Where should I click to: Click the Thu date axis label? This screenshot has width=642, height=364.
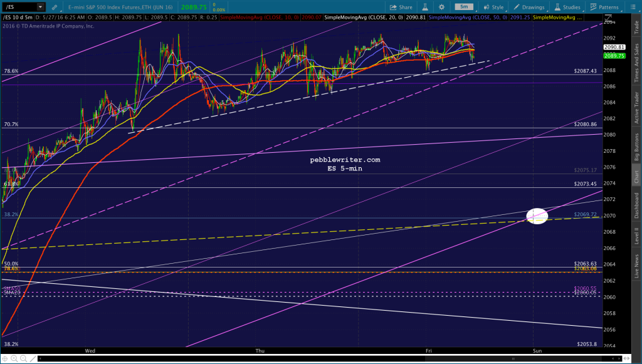click(x=260, y=350)
